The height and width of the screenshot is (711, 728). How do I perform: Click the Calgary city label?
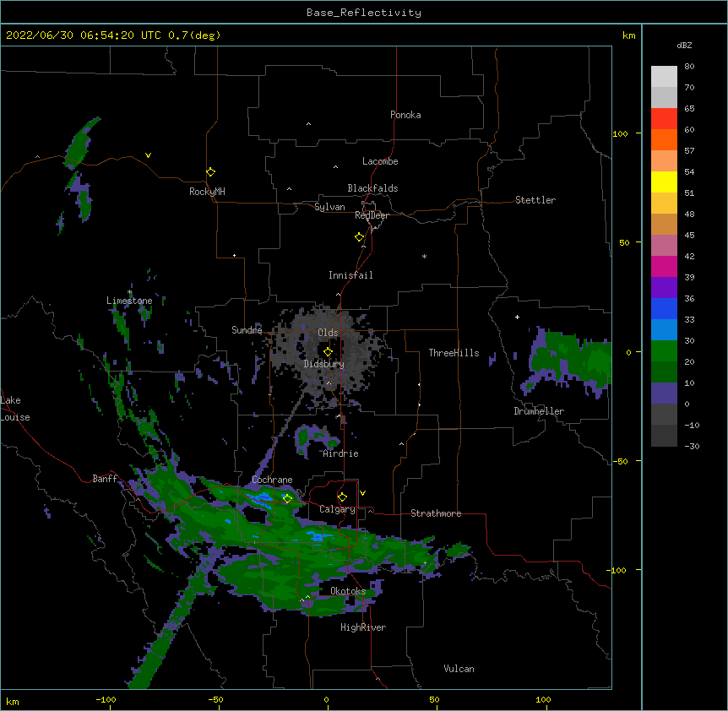(337, 509)
